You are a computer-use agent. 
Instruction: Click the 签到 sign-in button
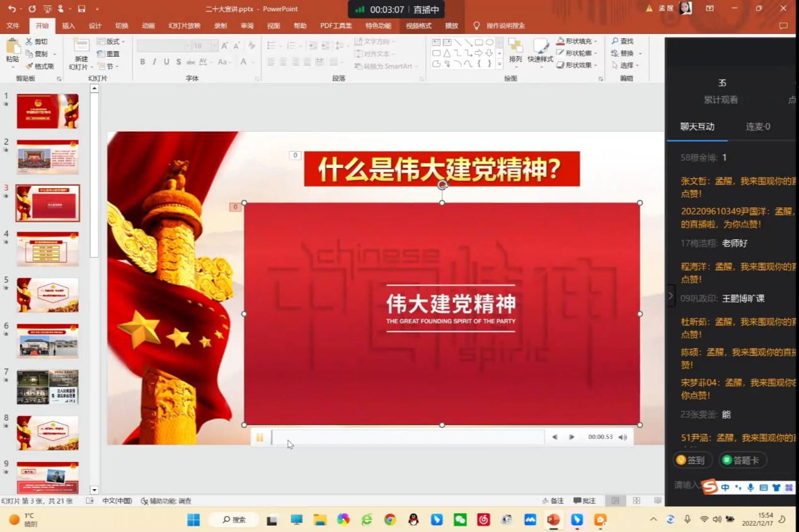click(x=692, y=460)
